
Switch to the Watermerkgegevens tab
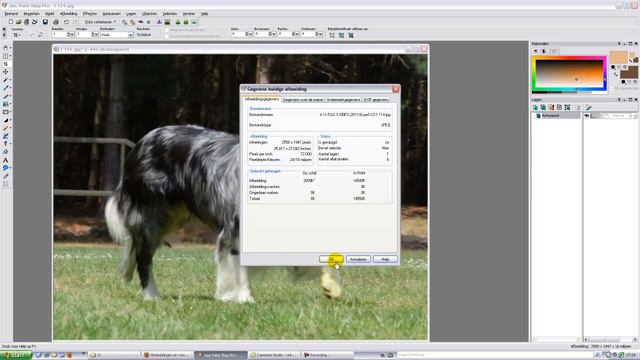pos(343,100)
